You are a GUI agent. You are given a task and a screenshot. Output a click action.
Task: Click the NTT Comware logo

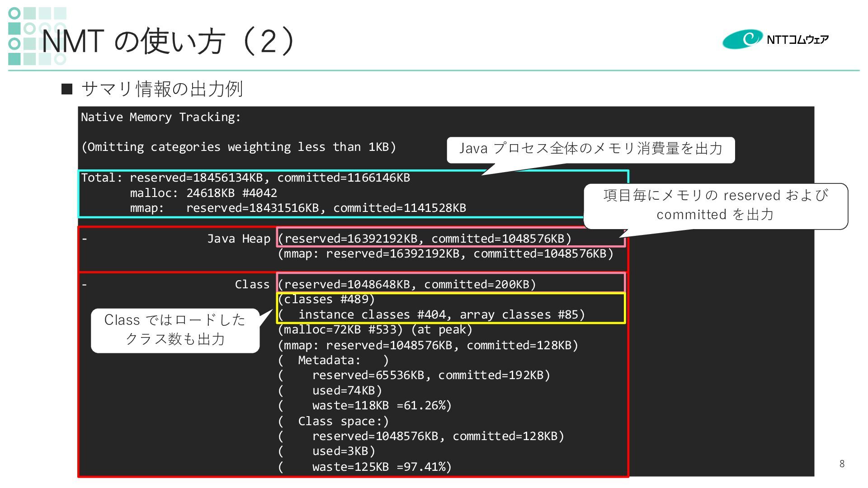coord(775,39)
